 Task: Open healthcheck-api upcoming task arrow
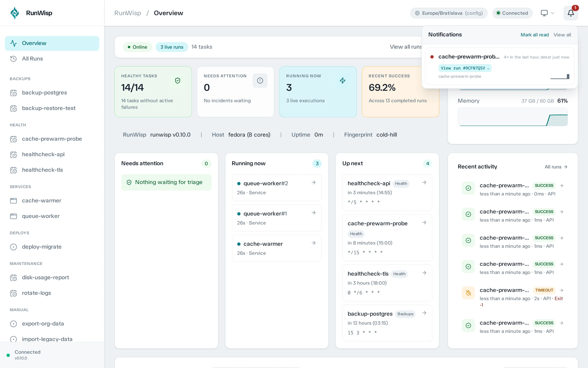(x=424, y=182)
